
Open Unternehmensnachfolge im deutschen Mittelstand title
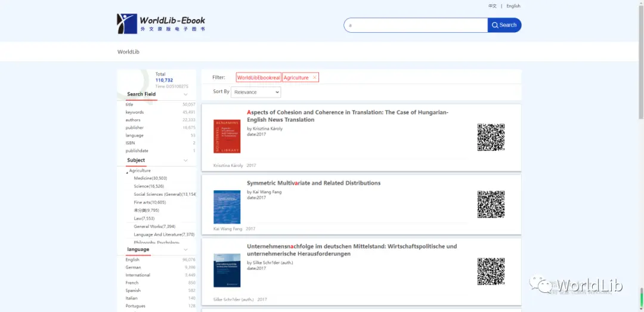(352, 250)
